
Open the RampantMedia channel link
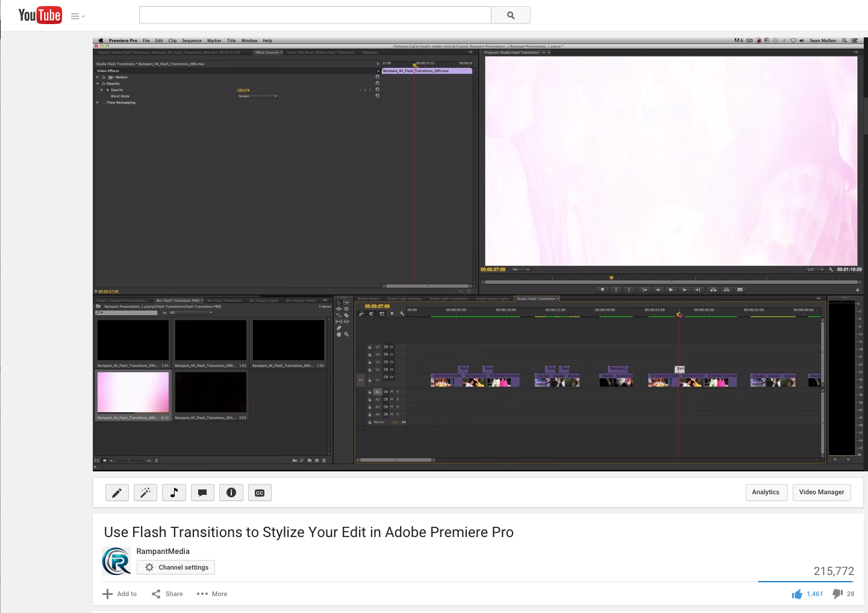coord(163,551)
